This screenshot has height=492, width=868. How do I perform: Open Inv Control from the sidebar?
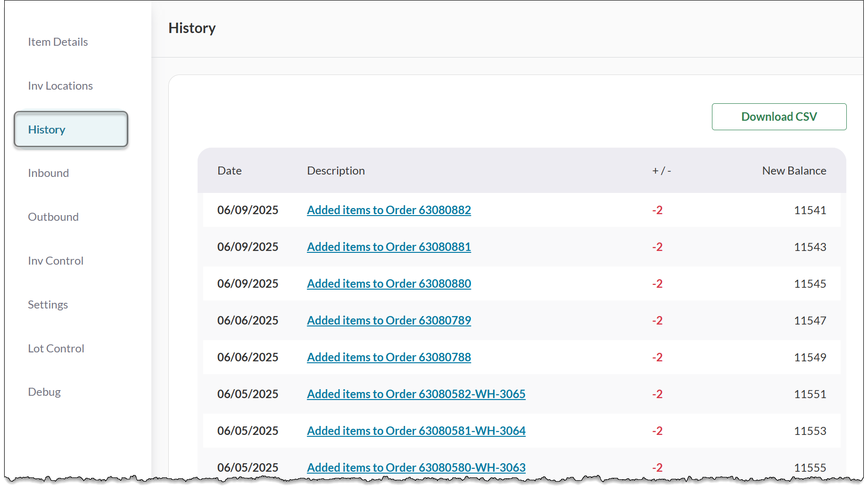pyautogui.click(x=55, y=260)
